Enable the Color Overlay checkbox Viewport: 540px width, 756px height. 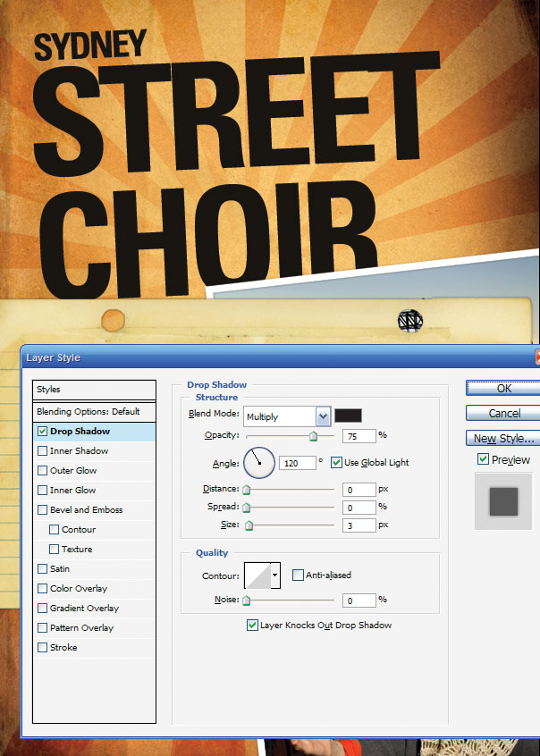42,589
